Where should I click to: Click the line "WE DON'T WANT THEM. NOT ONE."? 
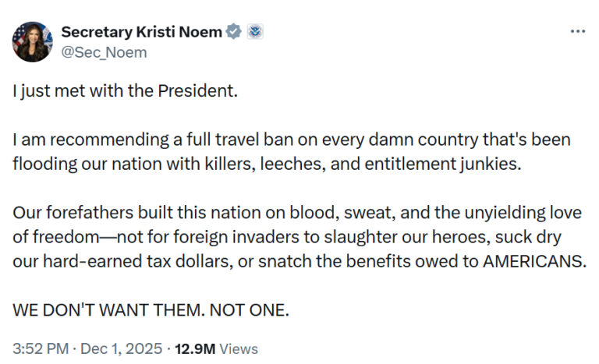tap(151, 309)
